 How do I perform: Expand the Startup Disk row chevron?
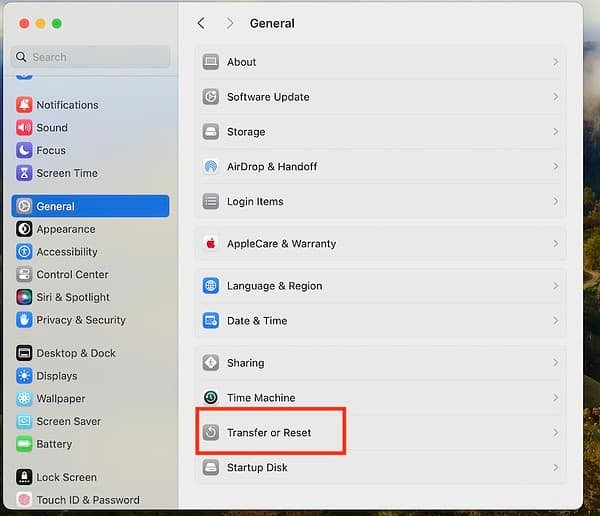[x=556, y=467]
